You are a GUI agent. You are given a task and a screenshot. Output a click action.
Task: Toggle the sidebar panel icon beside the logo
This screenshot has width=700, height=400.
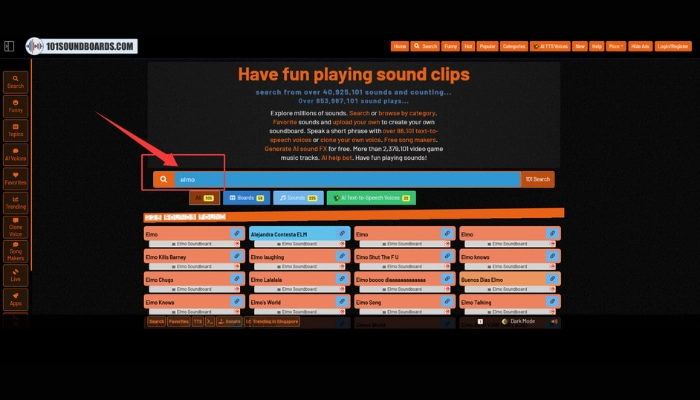pyautogui.click(x=9, y=46)
